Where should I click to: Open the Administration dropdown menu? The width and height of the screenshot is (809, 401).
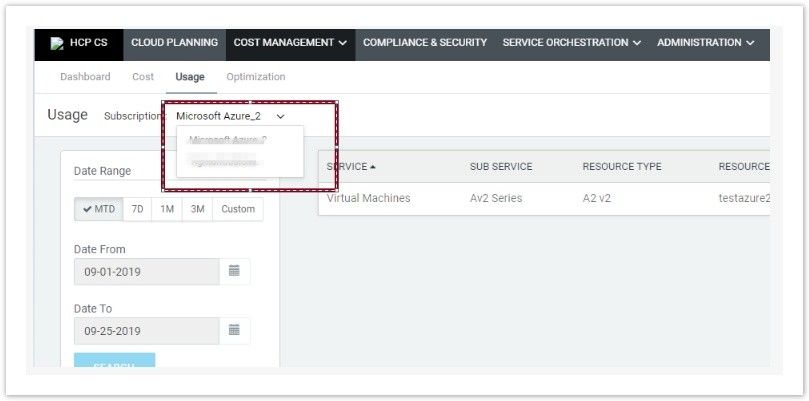705,43
